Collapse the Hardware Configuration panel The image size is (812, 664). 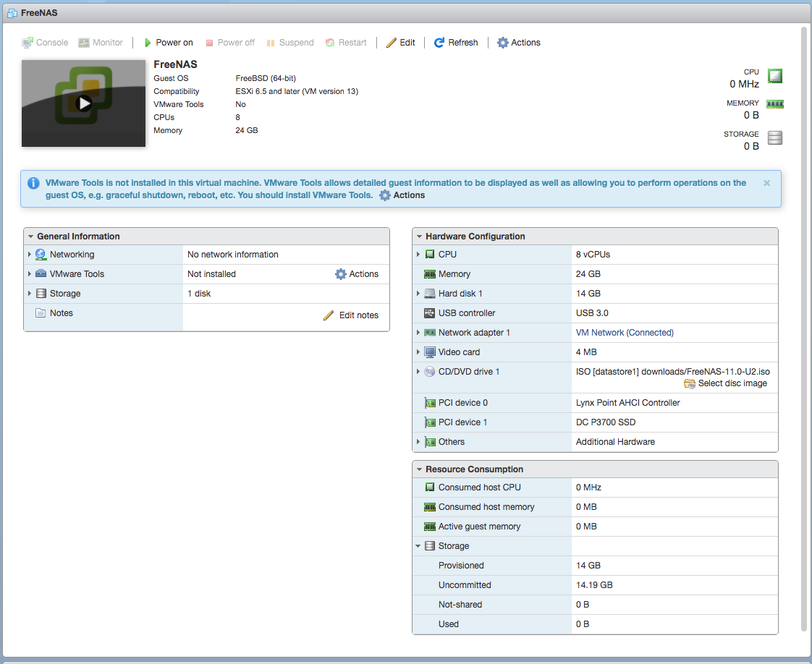[419, 237]
